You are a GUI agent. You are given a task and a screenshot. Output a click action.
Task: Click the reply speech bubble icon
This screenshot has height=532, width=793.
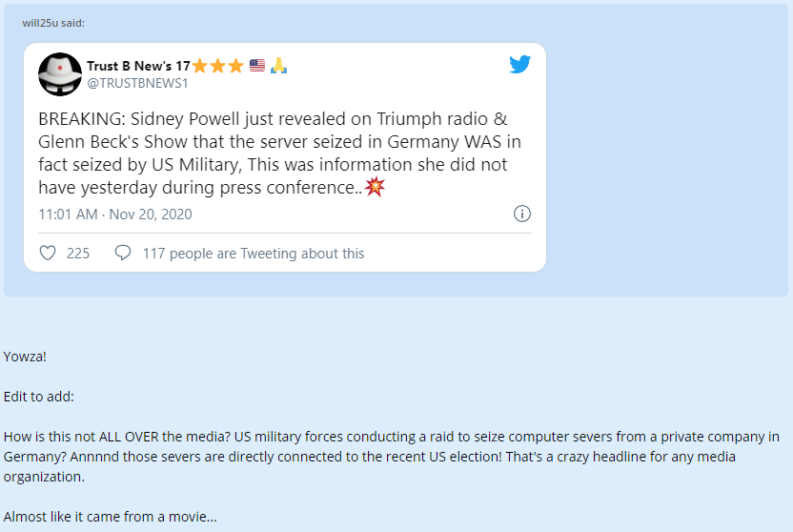(123, 253)
